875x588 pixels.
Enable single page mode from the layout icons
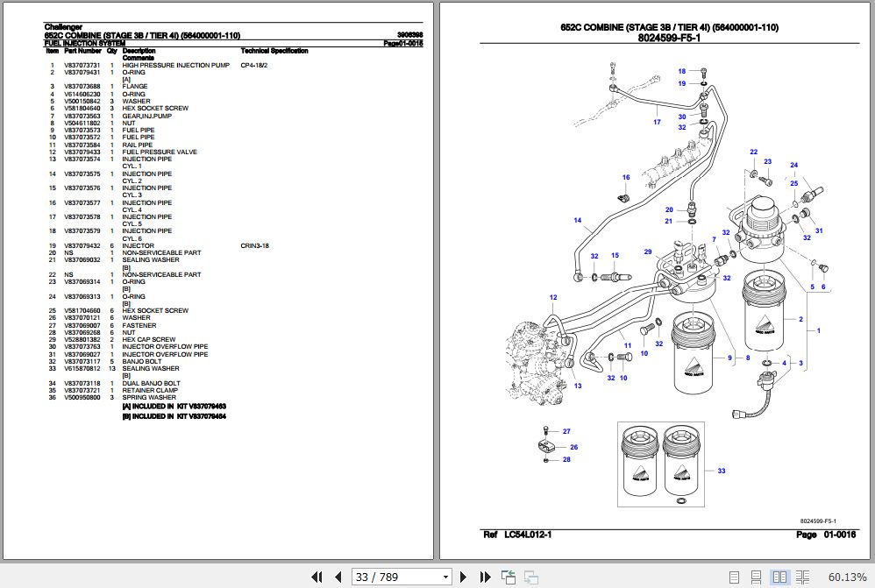(x=735, y=577)
